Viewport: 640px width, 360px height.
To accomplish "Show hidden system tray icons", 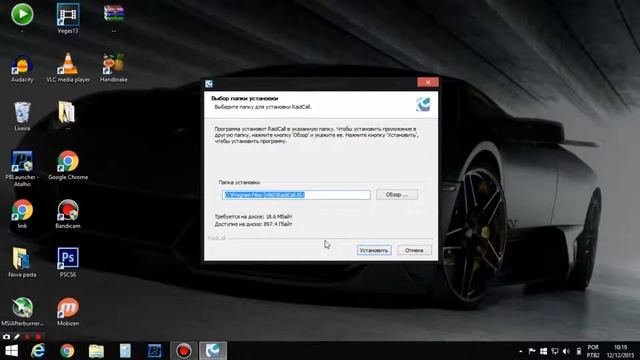I will point(520,351).
